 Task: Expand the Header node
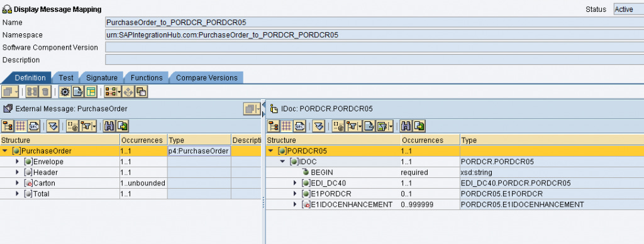[17, 172]
